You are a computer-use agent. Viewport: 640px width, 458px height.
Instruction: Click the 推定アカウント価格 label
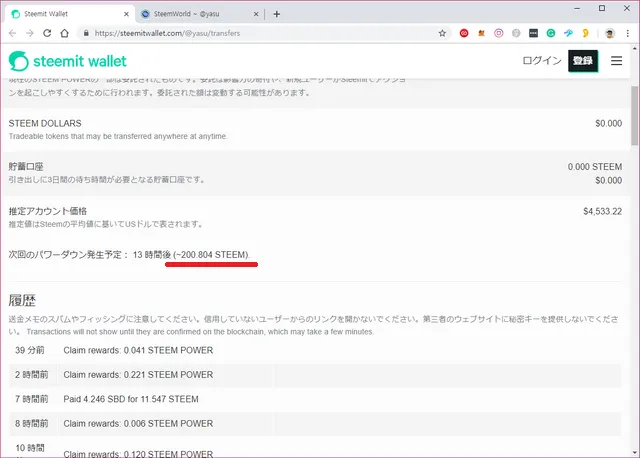48,211
